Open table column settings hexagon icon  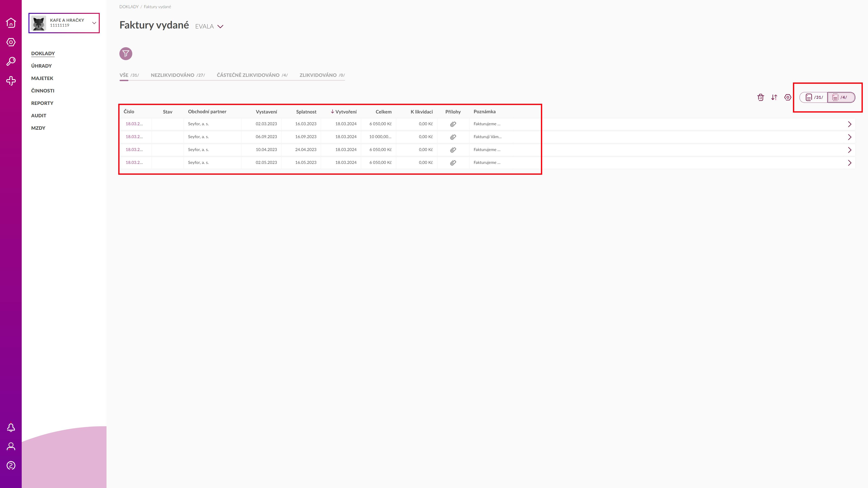[788, 97]
